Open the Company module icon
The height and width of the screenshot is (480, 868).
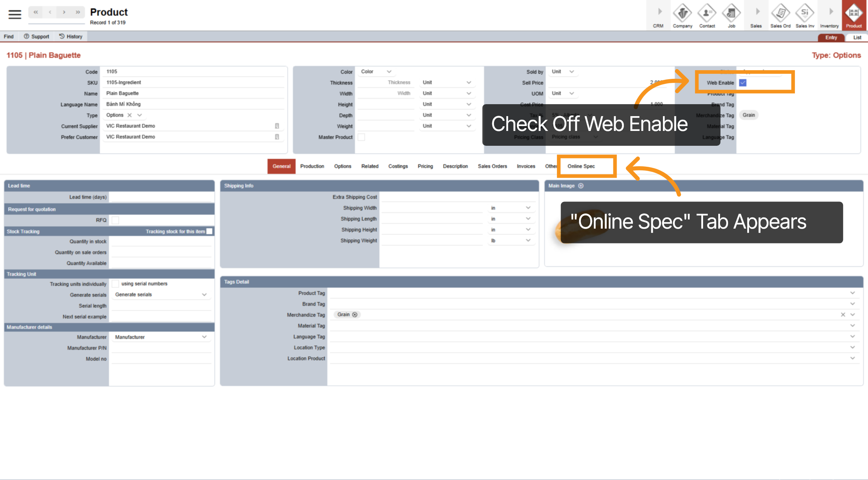[x=682, y=15]
